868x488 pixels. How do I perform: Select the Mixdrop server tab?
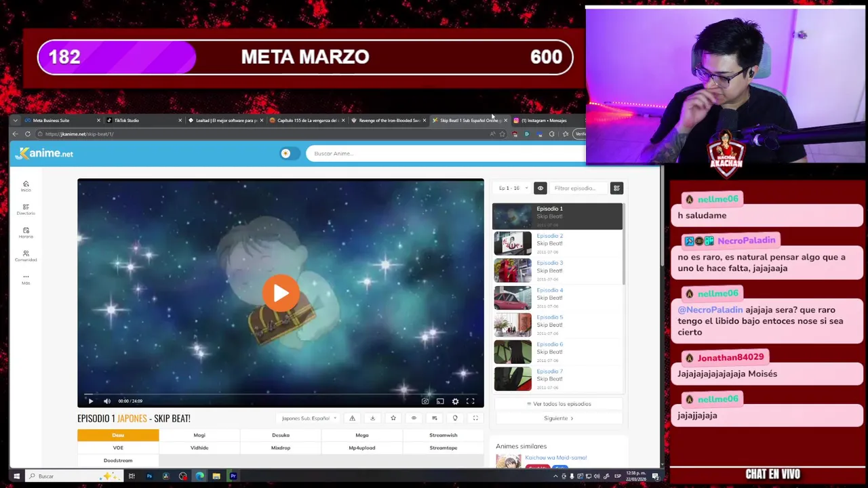coord(281,448)
